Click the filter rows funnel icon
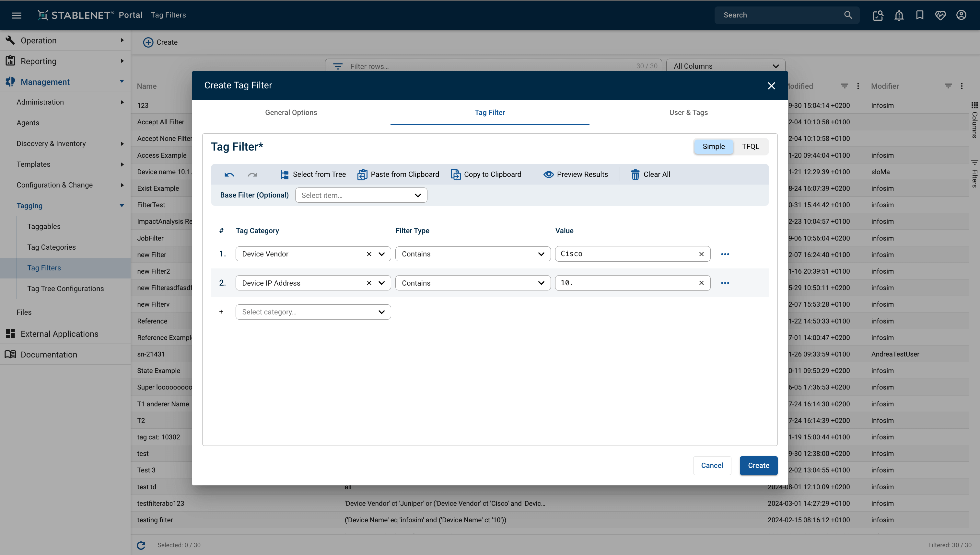Image resolution: width=980 pixels, height=555 pixels. 338,66
